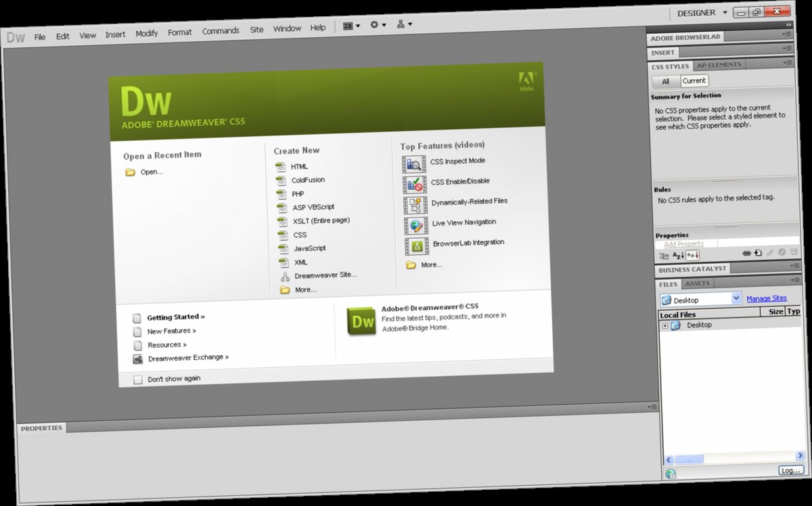Open the Insert panel tab
This screenshot has height=506, width=812.
click(663, 53)
